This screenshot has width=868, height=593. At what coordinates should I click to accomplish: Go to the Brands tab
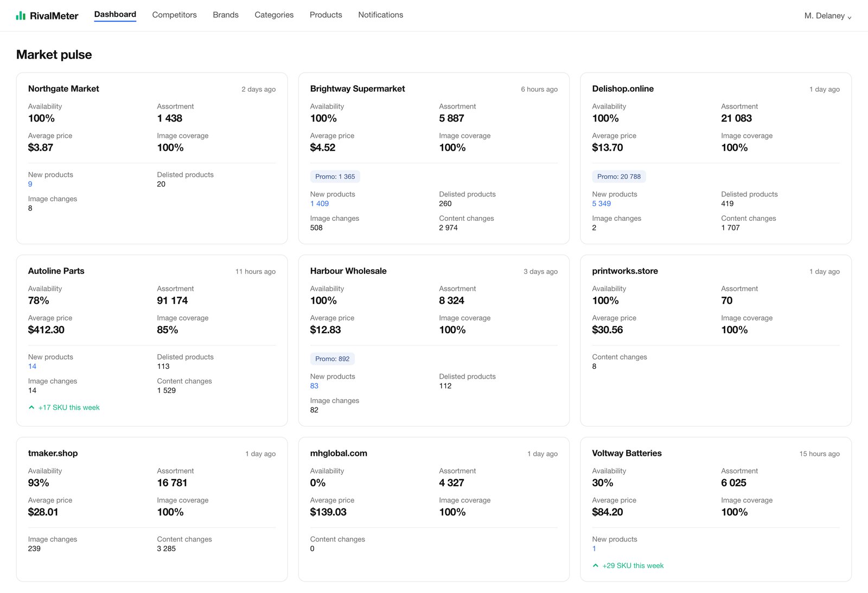coord(226,15)
